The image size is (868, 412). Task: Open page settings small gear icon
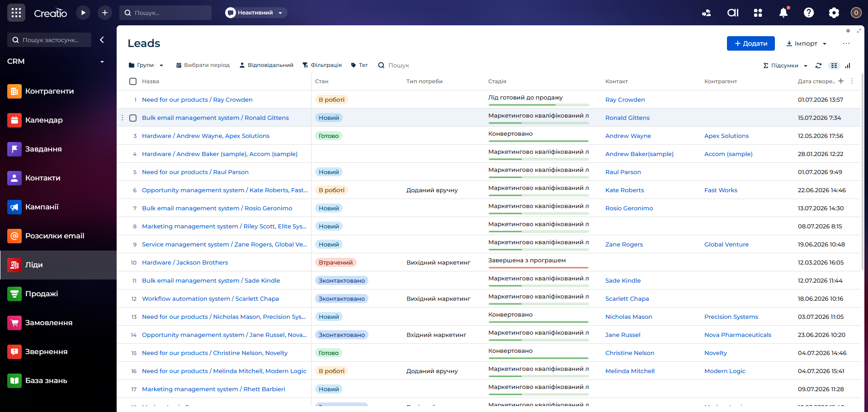click(848, 31)
